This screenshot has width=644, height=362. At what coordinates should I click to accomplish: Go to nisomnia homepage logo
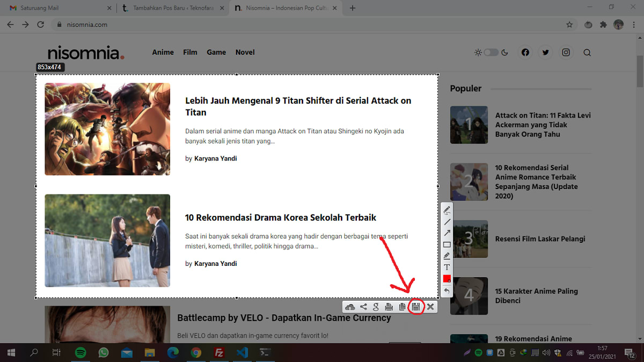pos(86,53)
